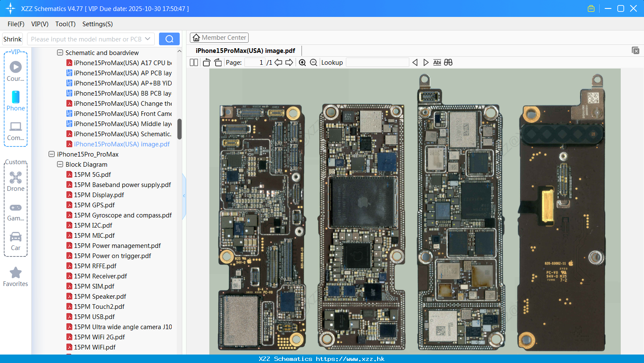Open 15PM 5G.pdf
The width and height of the screenshot is (644, 363).
click(x=89, y=174)
